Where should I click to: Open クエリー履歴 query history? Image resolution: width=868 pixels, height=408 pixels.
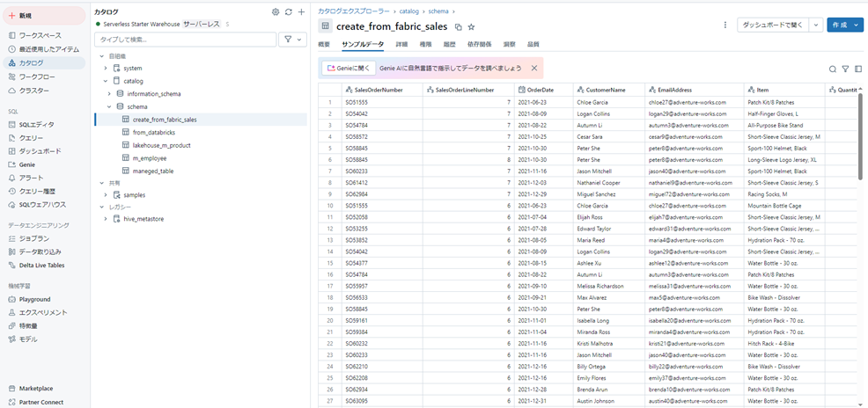44,192
